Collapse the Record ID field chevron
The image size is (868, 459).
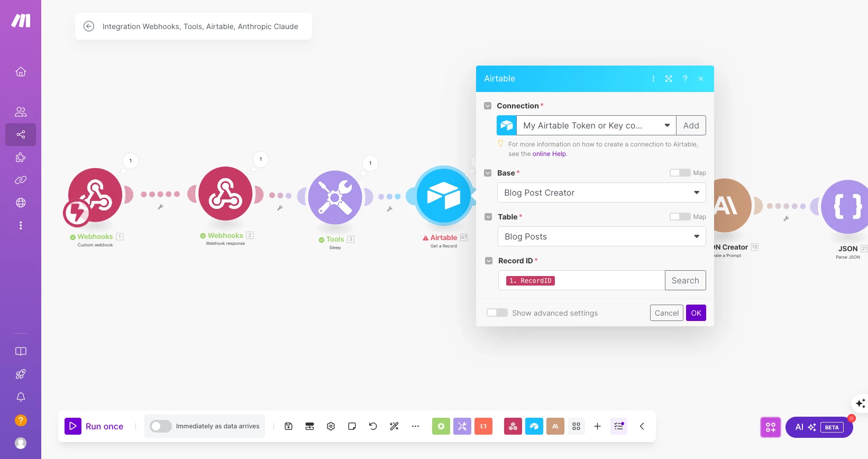point(489,261)
